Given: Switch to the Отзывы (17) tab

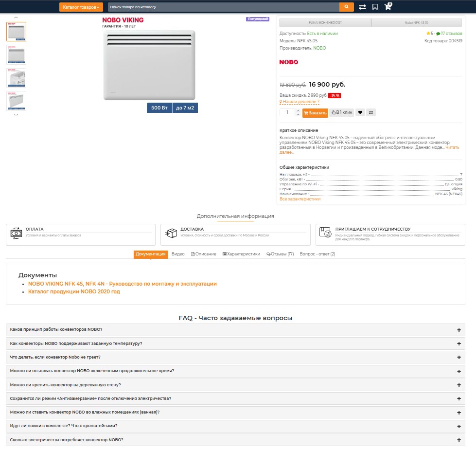Looking at the screenshot, I should click(x=280, y=254).
